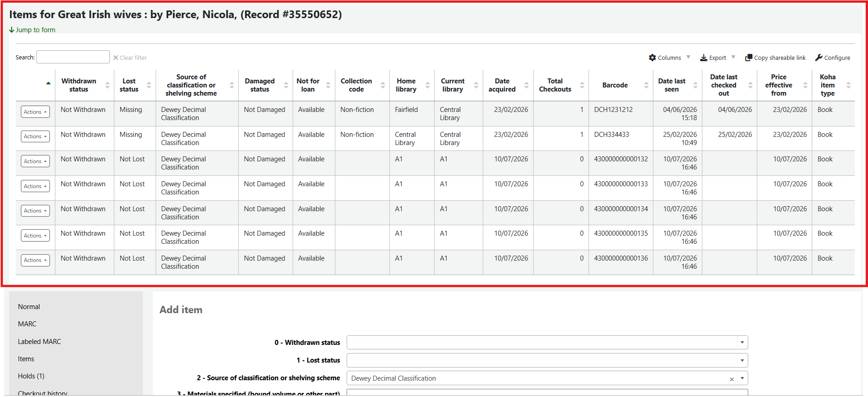The image size is (868, 397).
Task: Click the Configure button
Action: (x=833, y=58)
